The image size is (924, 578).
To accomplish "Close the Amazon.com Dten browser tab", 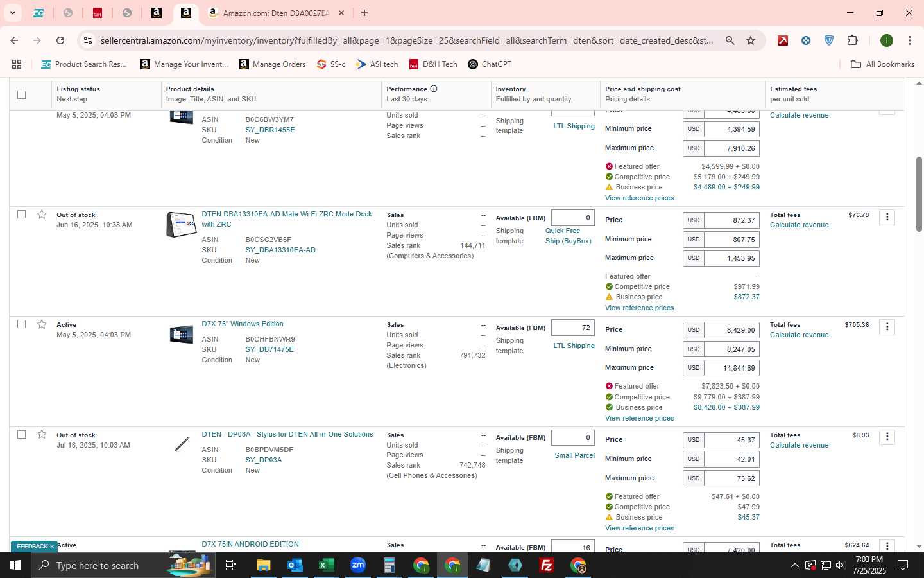I will (x=341, y=13).
